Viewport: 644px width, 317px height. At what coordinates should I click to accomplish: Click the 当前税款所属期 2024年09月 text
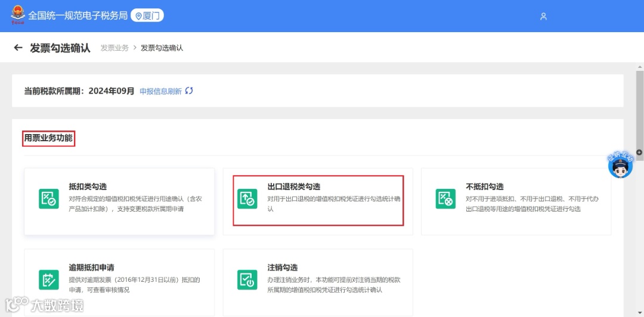point(79,91)
